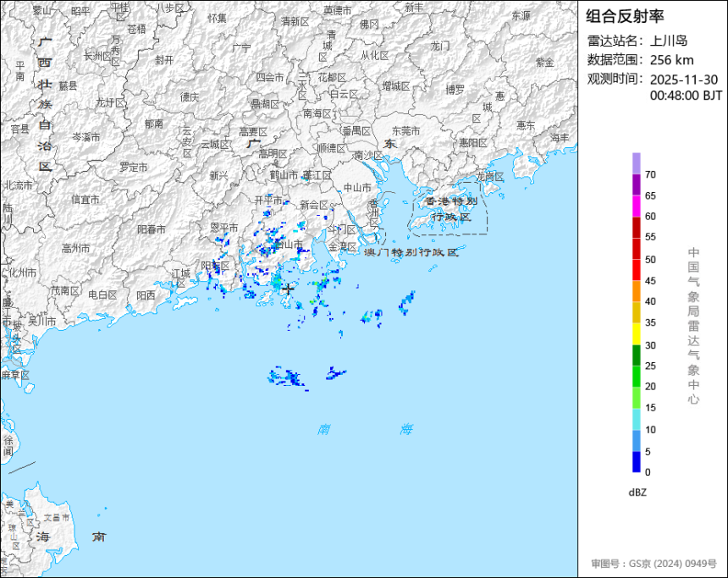This screenshot has width=728, height=578.
Task: Select the 白云区 label
Action: point(344,94)
